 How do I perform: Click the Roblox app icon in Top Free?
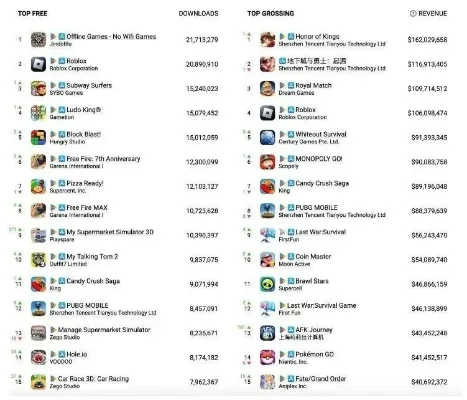(x=38, y=64)
